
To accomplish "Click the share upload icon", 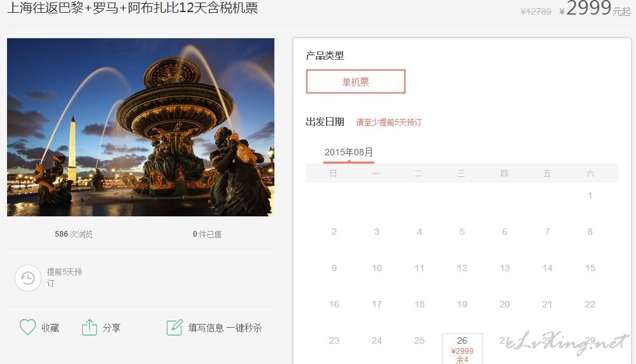I will pos(89,327).
